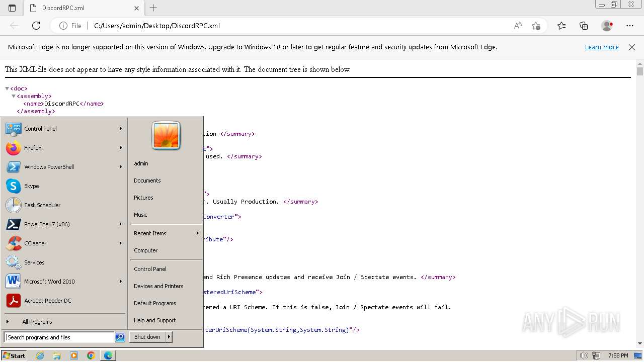The image size is (644, 362).
Task: Expand PowerShell 7 (x86) submenu arrow
Action: [121, 224]
